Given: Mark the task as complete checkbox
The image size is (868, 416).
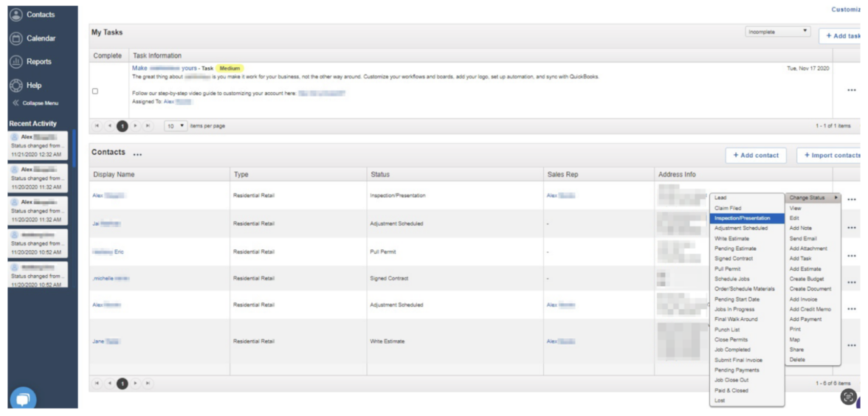Looking at the screenshot, I should (x=94, y=91).
